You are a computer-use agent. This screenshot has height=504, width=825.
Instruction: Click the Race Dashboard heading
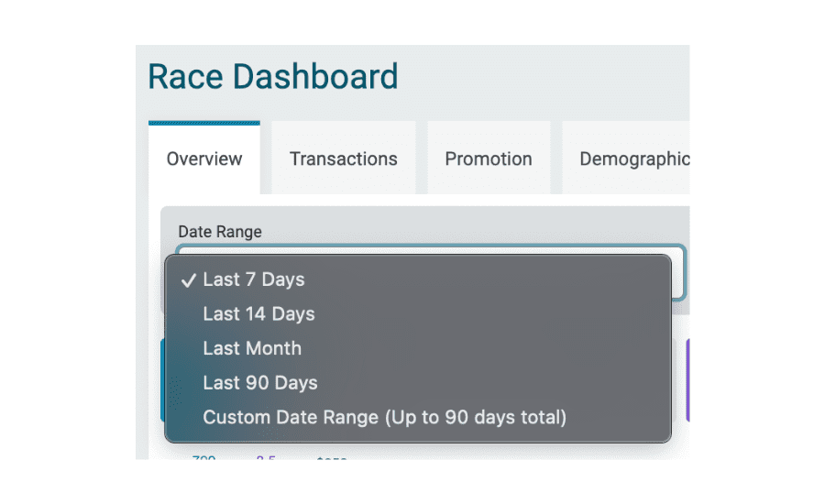(x=272, y=76)
